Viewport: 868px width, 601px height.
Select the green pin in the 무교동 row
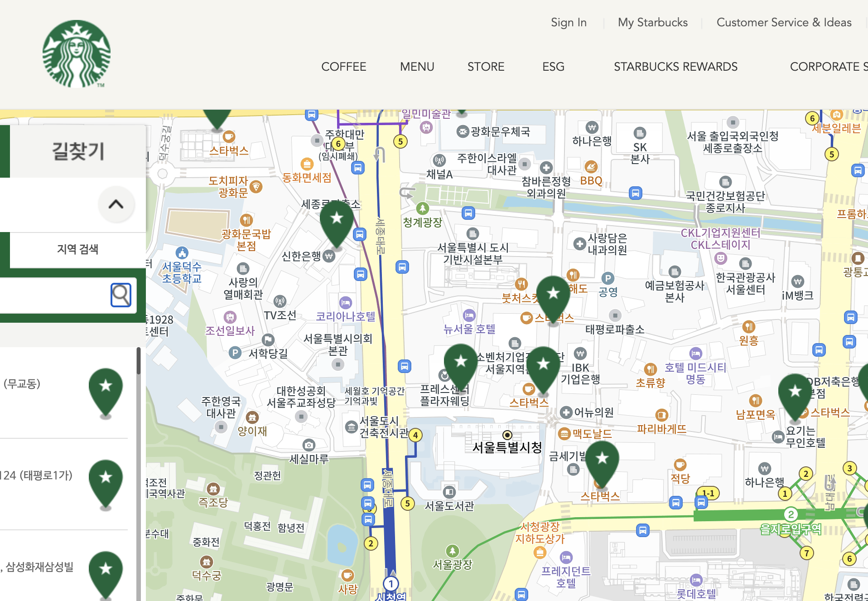[x=106, y=393]
